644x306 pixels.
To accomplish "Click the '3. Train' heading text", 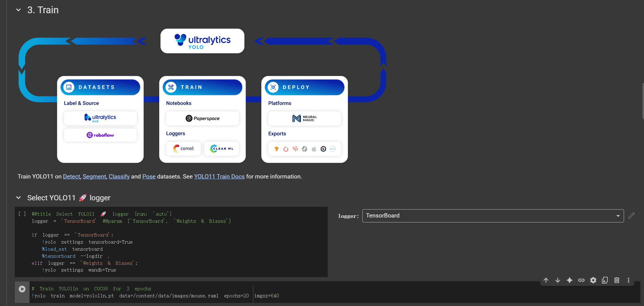I will [43, 10].
